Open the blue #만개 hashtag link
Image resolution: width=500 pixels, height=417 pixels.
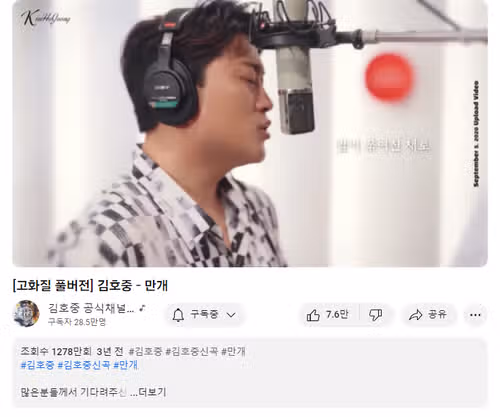coord(126,365)
